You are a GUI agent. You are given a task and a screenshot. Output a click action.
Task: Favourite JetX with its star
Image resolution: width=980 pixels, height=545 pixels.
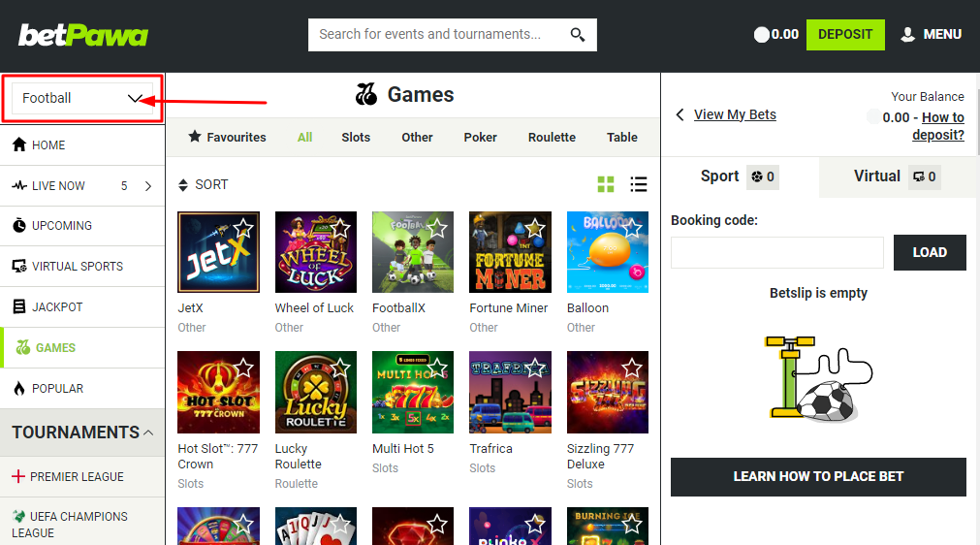coord(243,228)
